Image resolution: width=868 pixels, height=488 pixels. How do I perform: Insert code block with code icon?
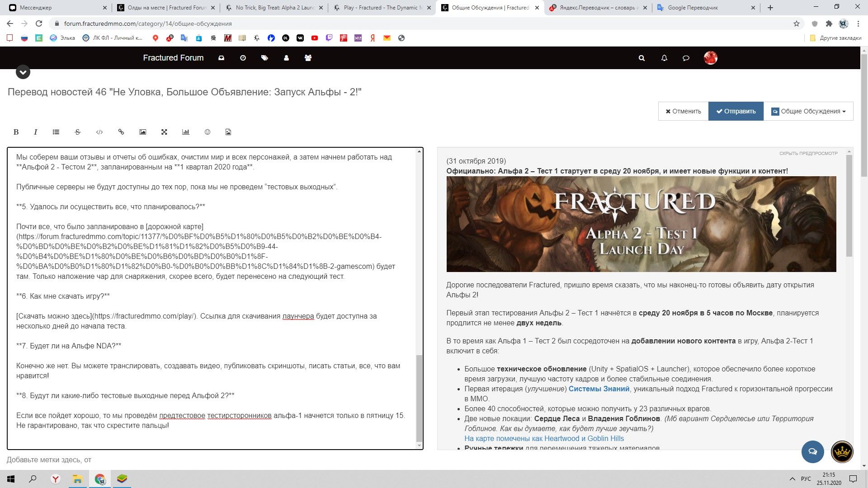[x=99, y=132]
